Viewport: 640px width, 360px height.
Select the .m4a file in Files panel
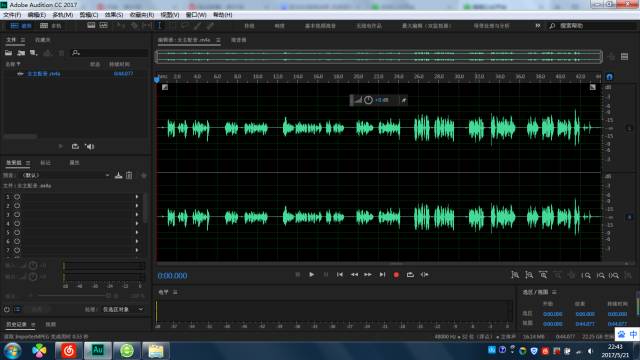(44, 74)
